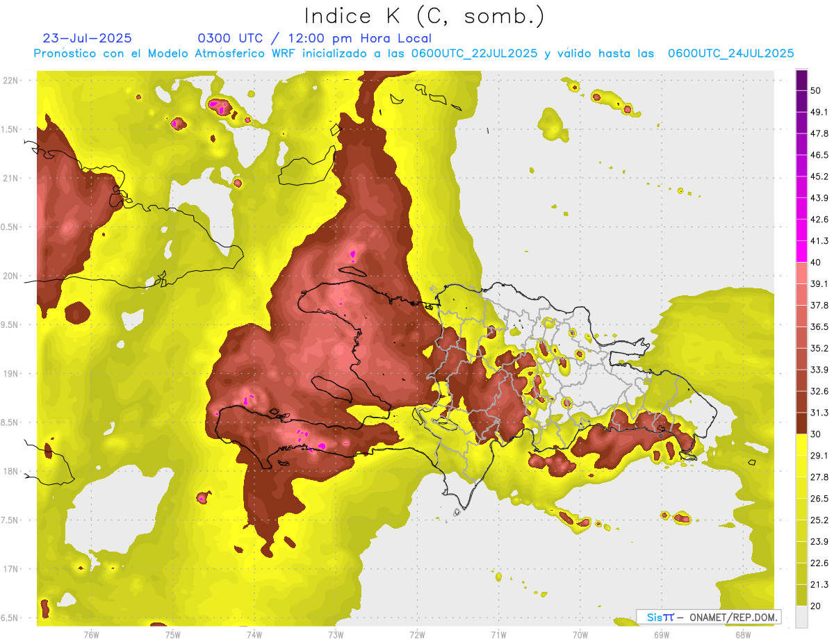Click the legend value "46.5"
The width and height of the screenshot is (834, 644).
point(819,155)
